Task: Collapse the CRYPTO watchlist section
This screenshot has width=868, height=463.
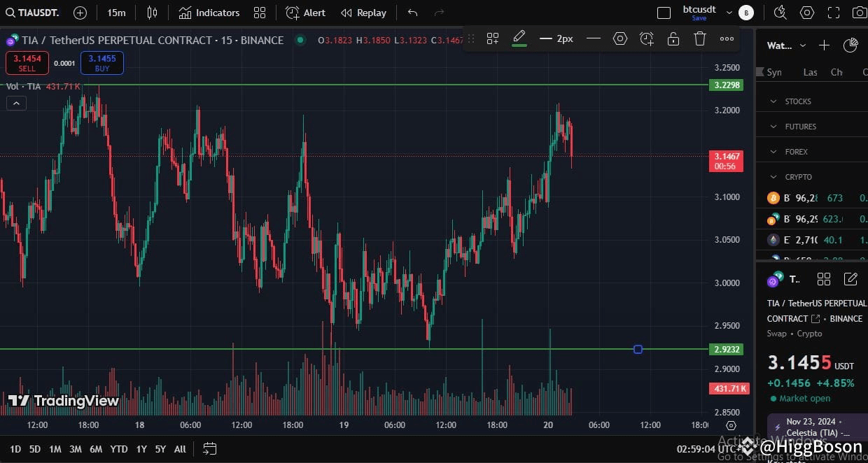Action: (x=773, y=176)
